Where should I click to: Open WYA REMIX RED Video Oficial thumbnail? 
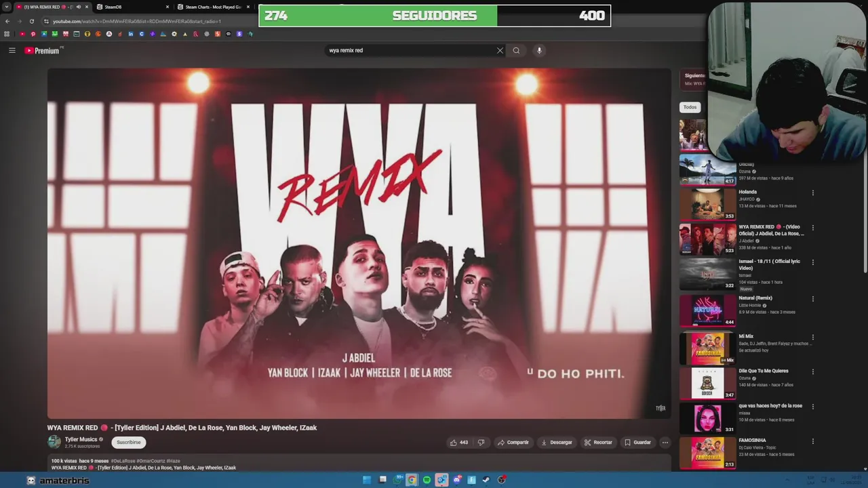coord(707,239)
